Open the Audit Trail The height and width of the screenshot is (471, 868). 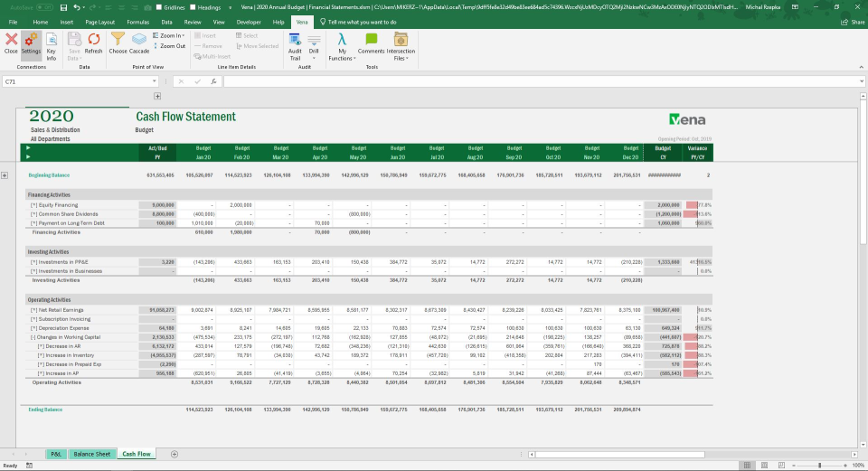pyautogui.click(x=295, y=43)
